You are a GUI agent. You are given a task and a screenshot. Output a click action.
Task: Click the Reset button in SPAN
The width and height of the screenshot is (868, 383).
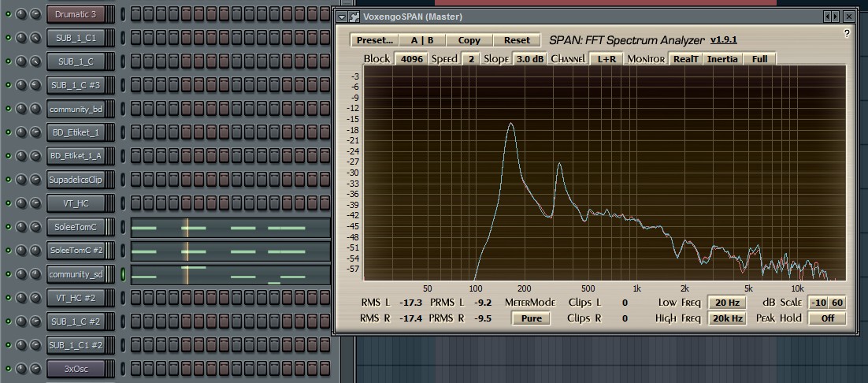517,40
